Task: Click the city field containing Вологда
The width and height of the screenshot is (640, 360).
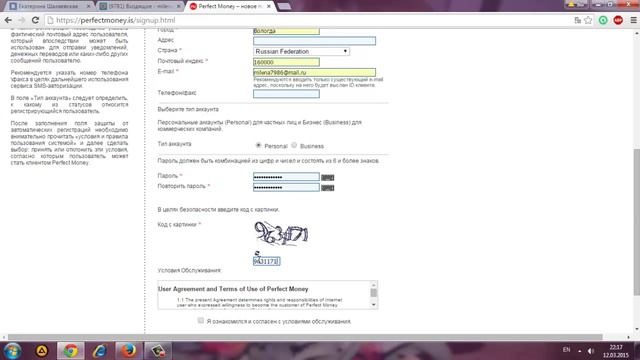Action: click(286, 31)
